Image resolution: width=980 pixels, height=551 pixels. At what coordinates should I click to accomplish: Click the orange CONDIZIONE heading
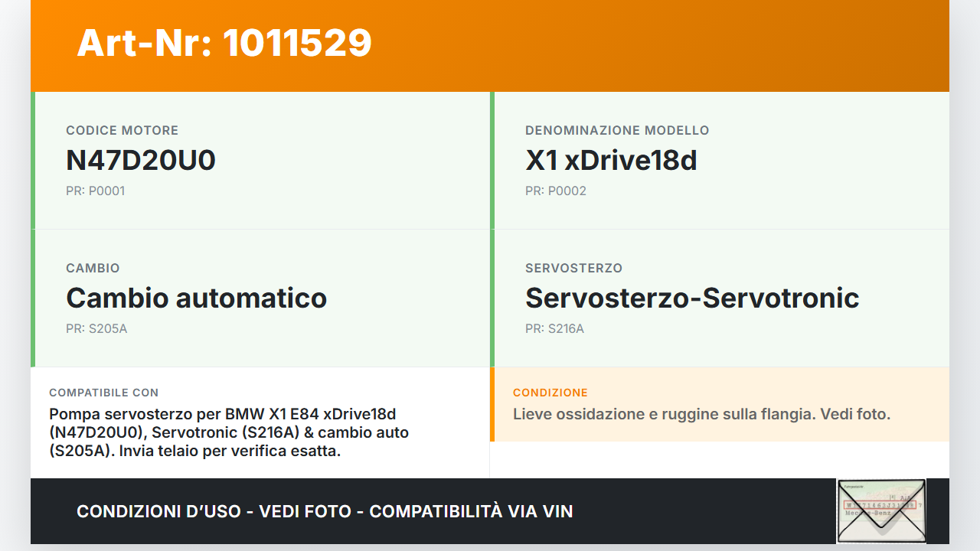[x=550, y=393]
